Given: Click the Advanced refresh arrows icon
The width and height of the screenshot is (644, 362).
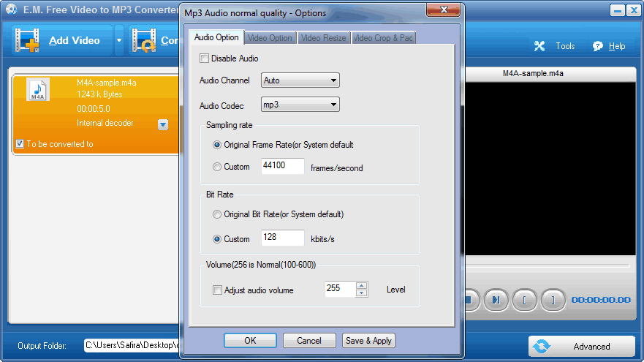Looking at the screenshot, I should pyautogui.click(x=542, y=347).
